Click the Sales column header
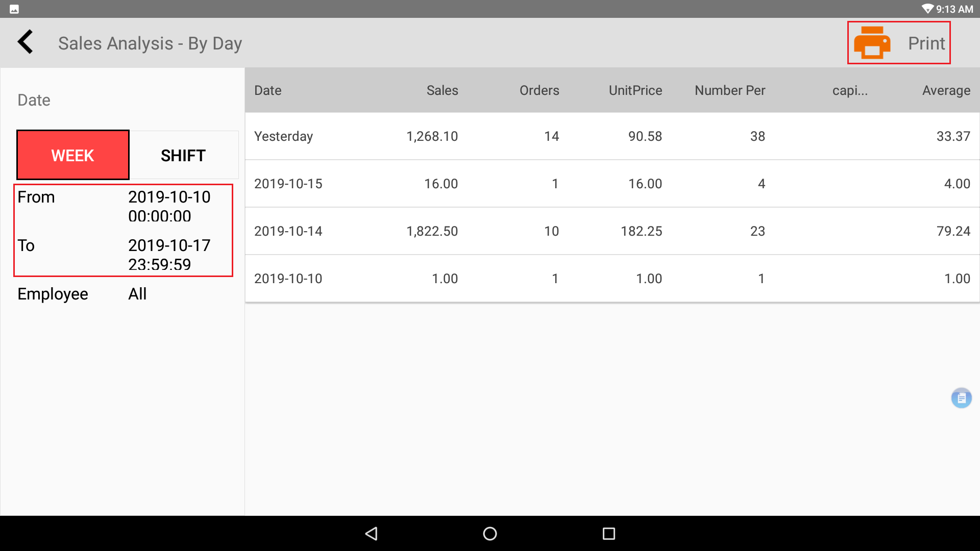This screenshot has width=980, height=551. pos(442,90)
